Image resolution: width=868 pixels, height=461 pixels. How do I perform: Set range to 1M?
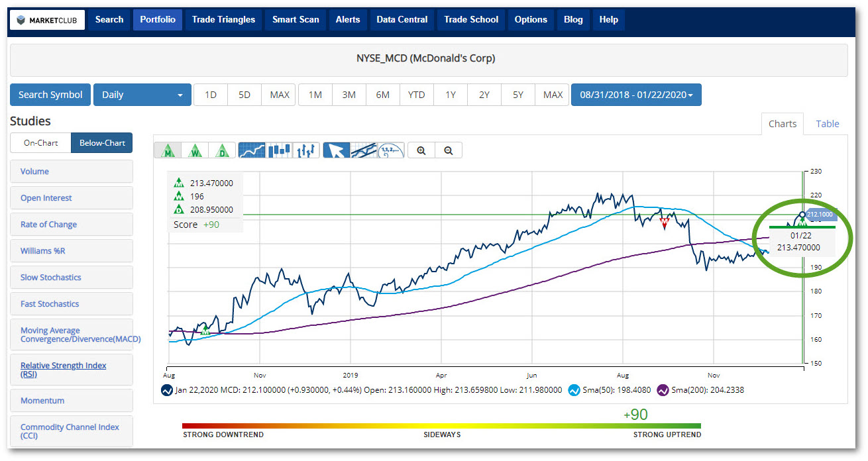315,95
